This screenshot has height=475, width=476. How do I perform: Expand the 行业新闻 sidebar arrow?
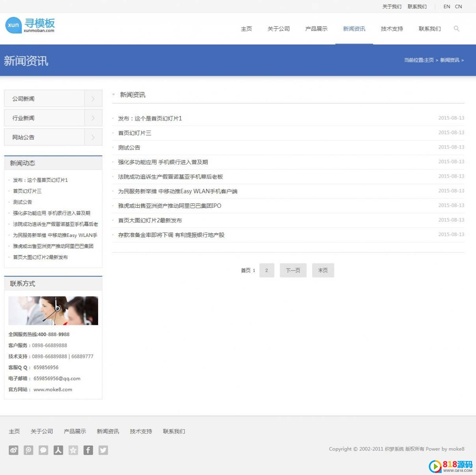93,118
